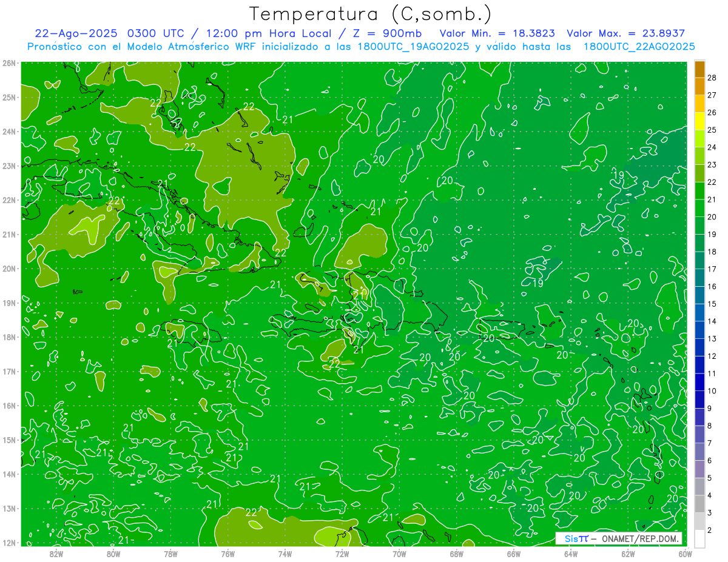Click the color scale value 18
This screenshot has width=728, height=562.
[712, 252]
